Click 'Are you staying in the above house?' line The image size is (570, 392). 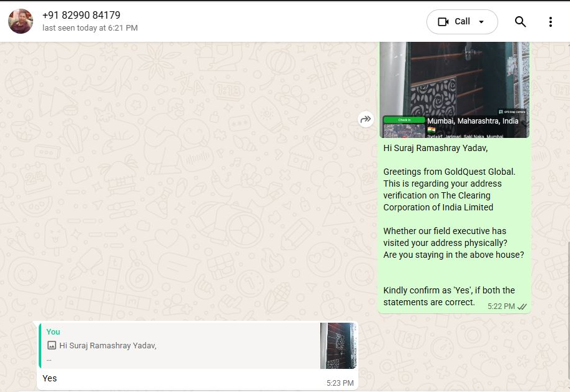click(454, 255)
